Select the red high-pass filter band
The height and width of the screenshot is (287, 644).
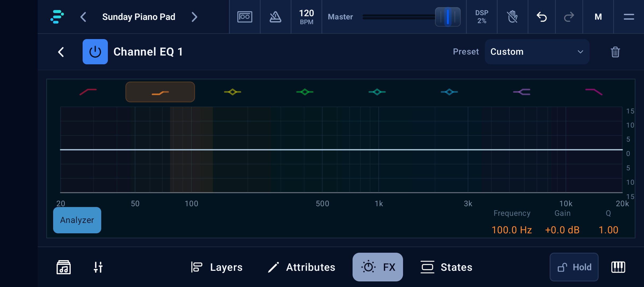click(x=88, y=92)
